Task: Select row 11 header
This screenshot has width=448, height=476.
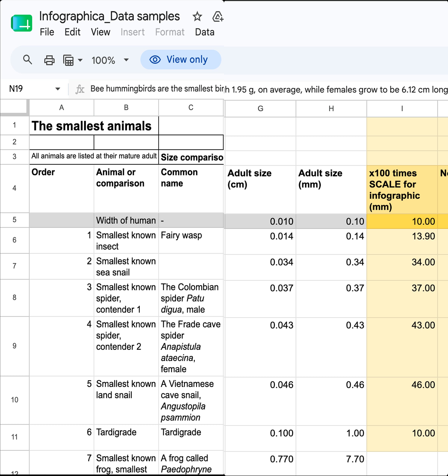Action: pyautogui.click(x=15, y=437)
